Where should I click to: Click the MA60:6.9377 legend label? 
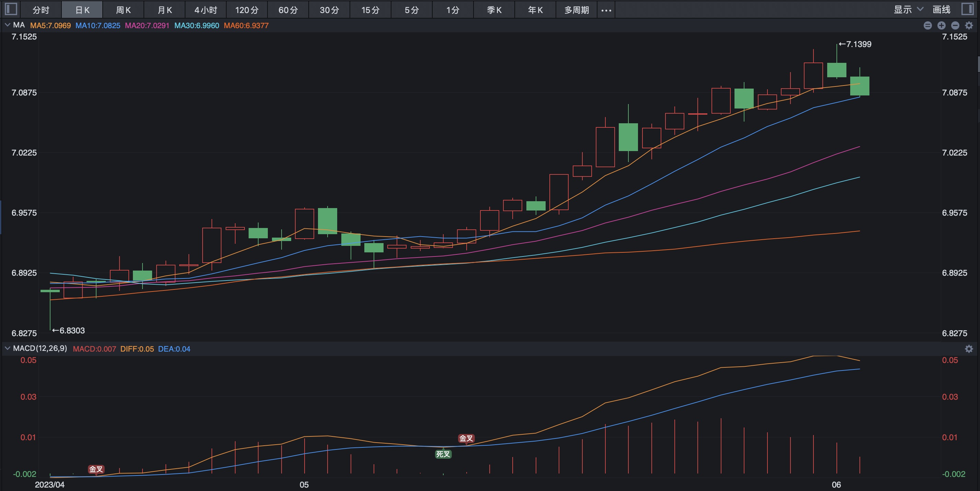pos(246,25)
